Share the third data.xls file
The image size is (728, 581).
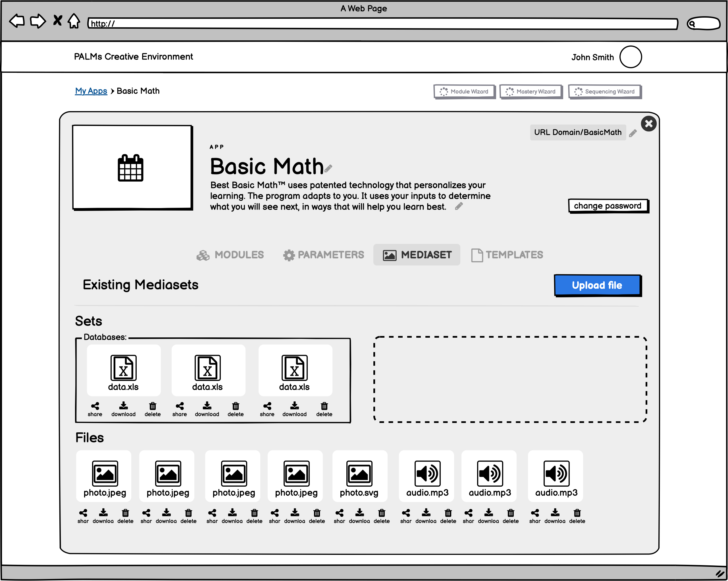point(267,409)
